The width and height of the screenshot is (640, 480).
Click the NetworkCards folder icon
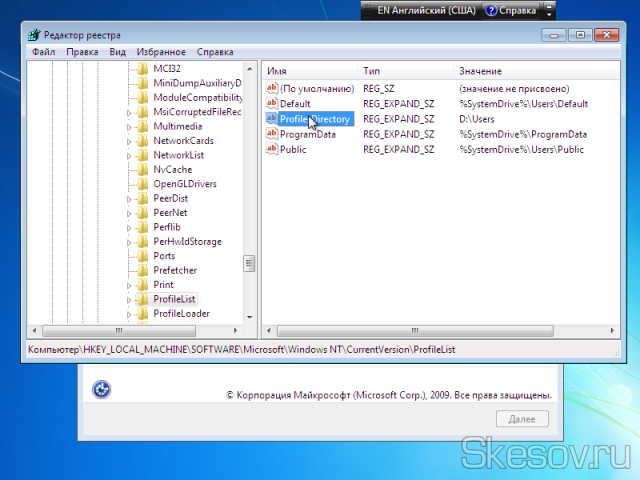coord(142,141)
